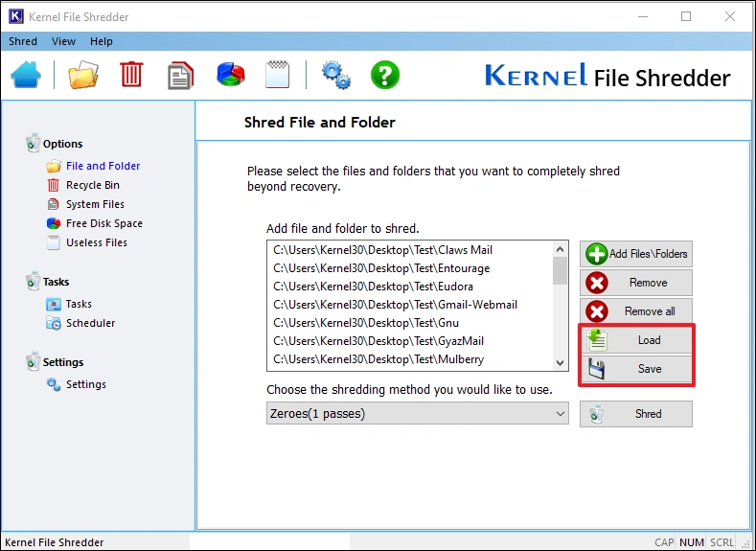Start shredding with the Shred button
756x551 pixels.
pyautogui.click(x=636, y=414)
